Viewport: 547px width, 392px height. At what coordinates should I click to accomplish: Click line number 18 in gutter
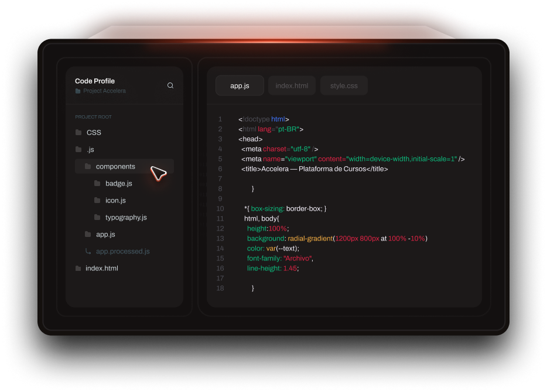[220, 288]
